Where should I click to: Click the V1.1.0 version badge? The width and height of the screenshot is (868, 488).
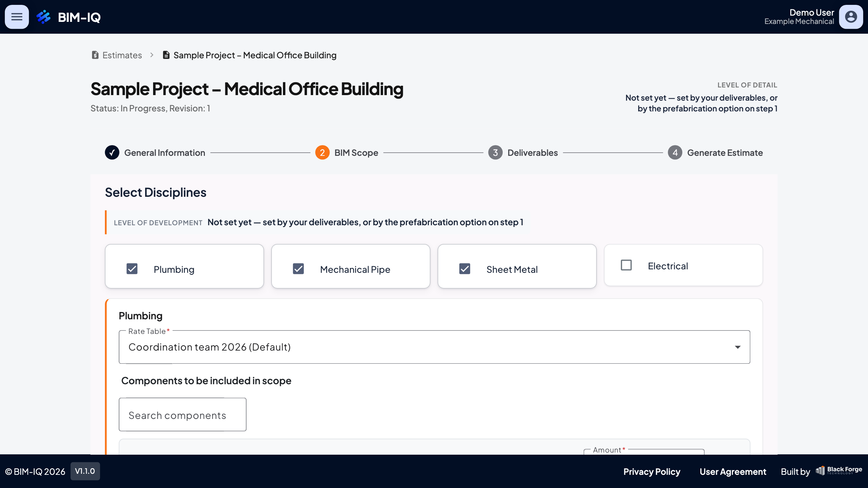85,471
